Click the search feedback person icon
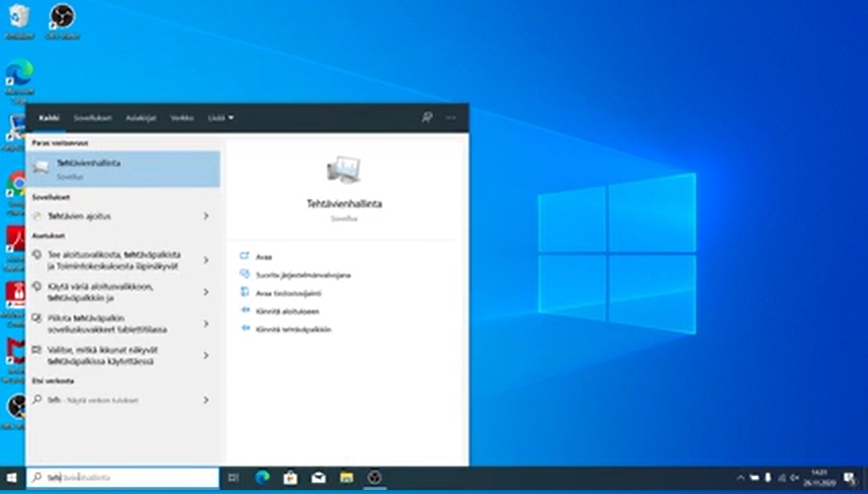The height and width of the screenshot is (494, 868). (427, 118)
